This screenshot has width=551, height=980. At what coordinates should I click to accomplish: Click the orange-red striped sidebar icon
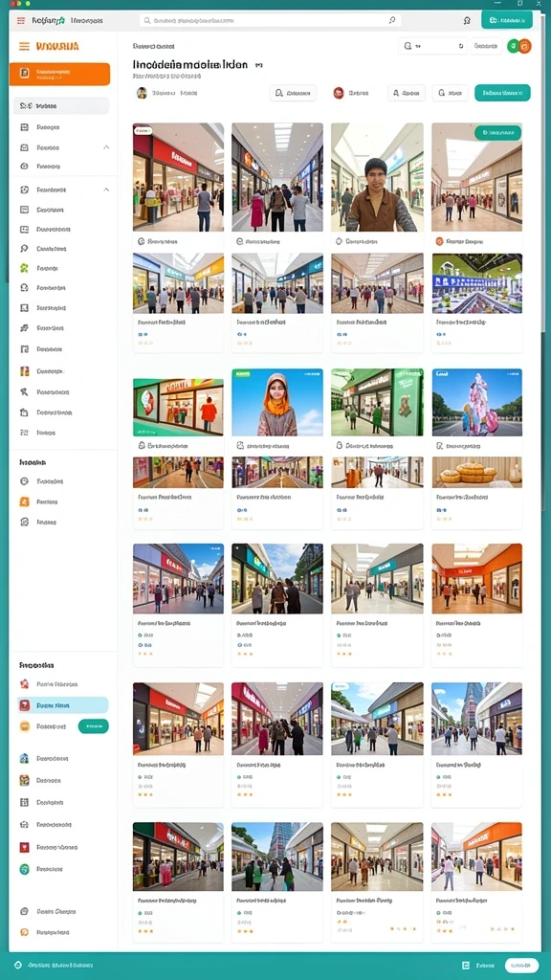point(24,371)
